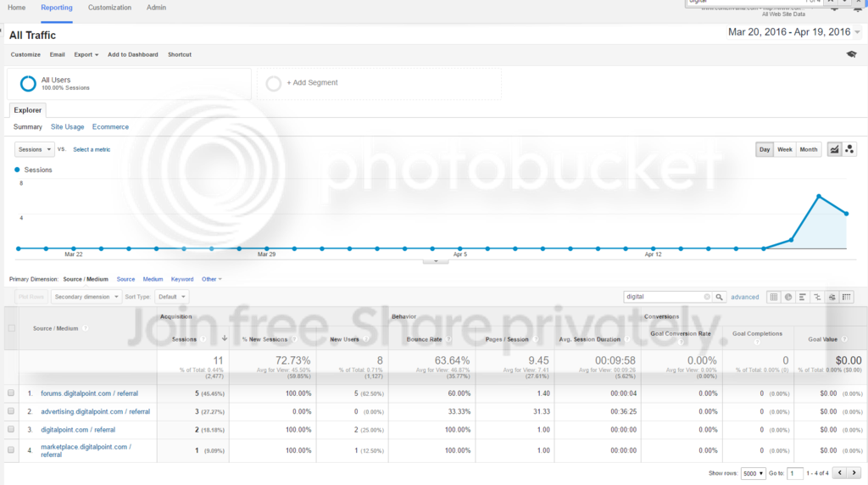Select the Explorer tab
The width and height of the screenshot is (868, 485).
[28, 110]
